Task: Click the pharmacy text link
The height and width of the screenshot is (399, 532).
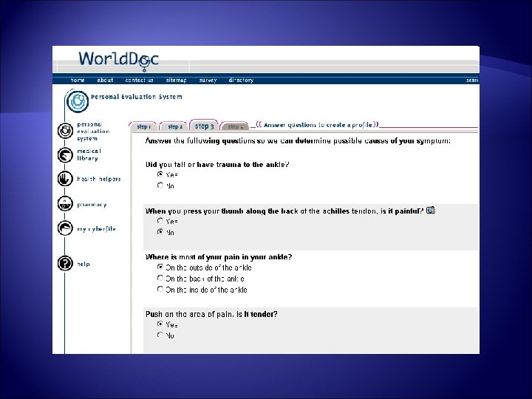Action: [92, 204]
